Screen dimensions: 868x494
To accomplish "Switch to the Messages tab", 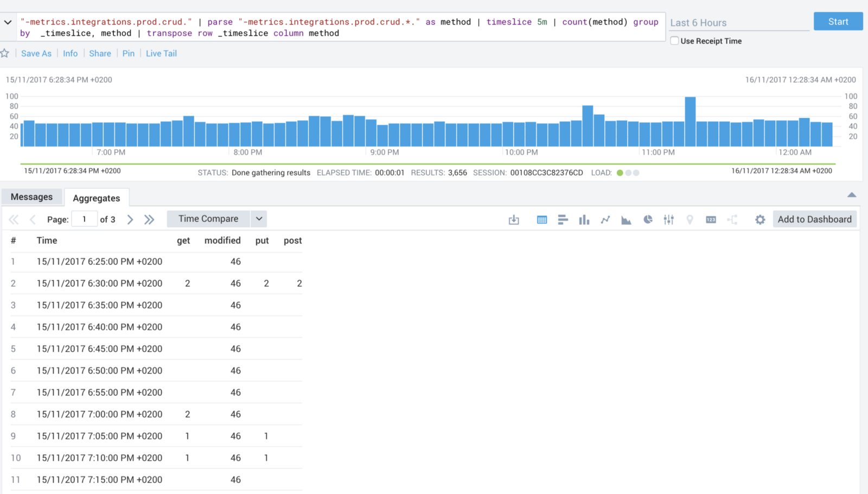I will tap(31, 197).
